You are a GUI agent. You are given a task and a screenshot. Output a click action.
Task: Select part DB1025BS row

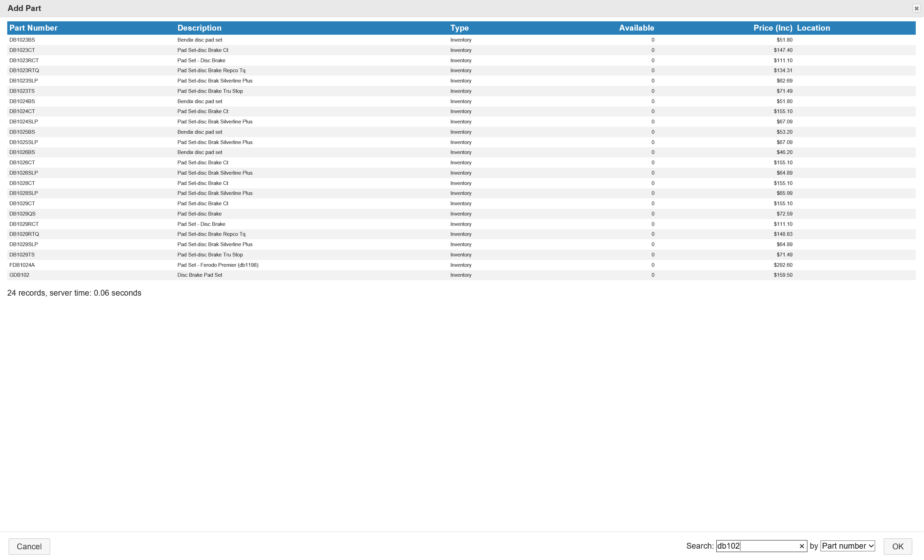pos(461,132)
